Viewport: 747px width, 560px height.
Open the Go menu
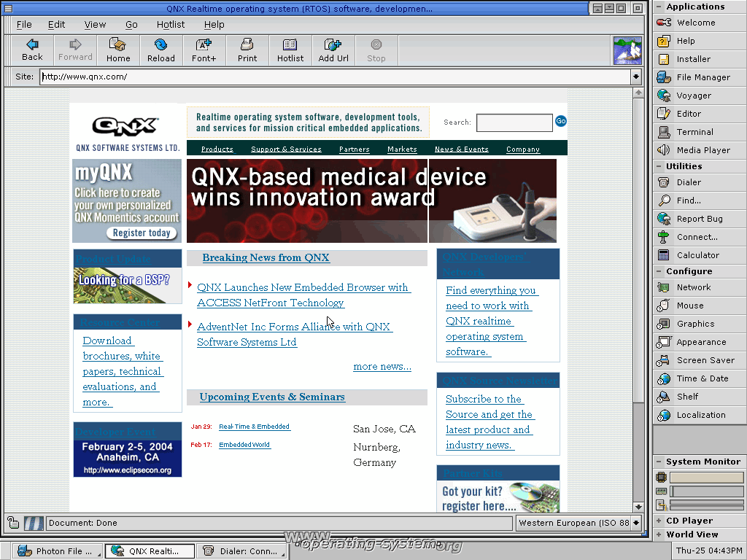click(x=131, y=25)
